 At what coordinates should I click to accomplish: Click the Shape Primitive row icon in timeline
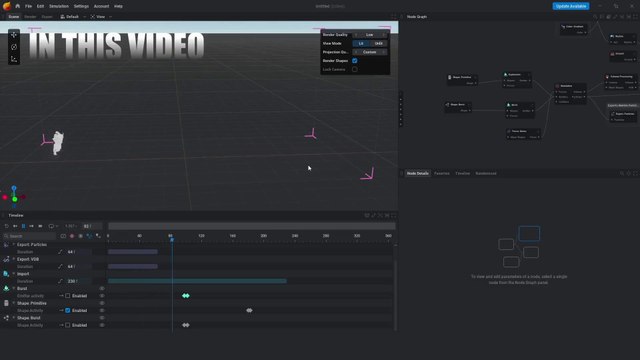click(x=6, y=303)
